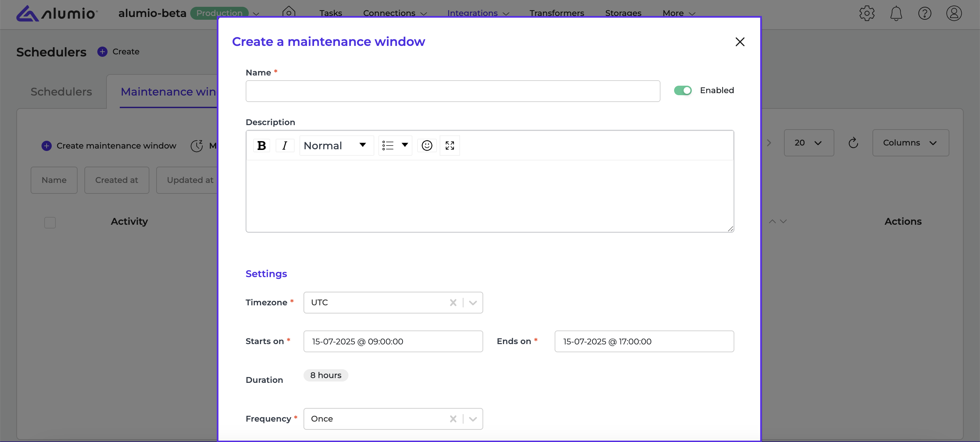Go to Tasks page
The height and width of the screenshot is (442, 980).
(x=331, y=13)
